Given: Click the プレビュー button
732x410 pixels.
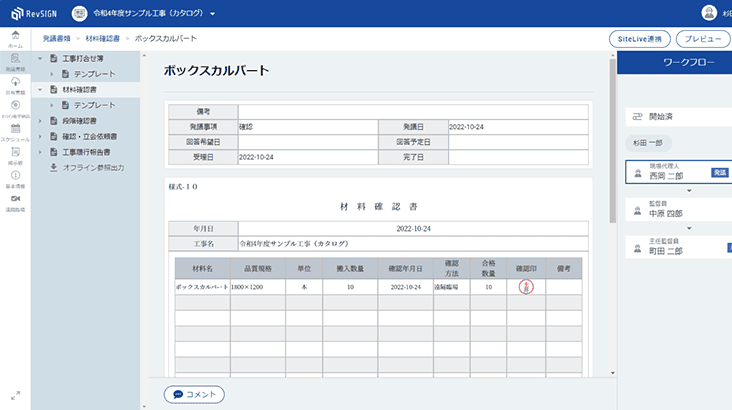Looking at the screenshot, I should click(x=703, y=39).
